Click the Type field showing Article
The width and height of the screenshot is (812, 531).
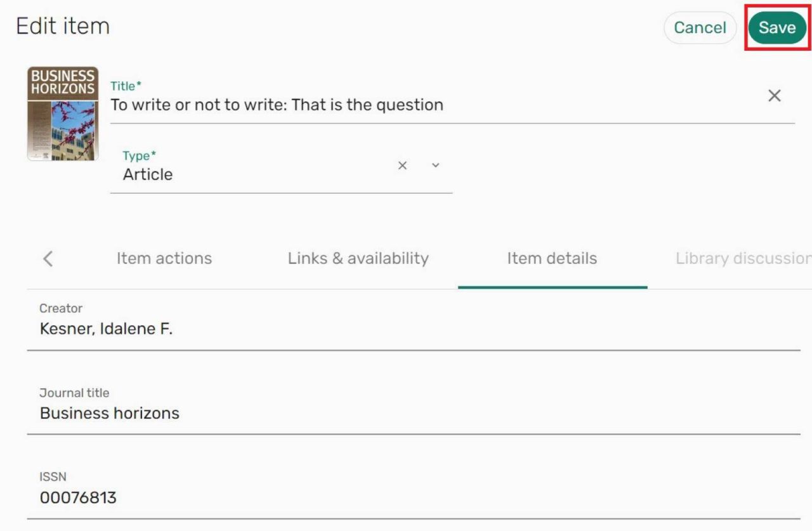point(147,174)
